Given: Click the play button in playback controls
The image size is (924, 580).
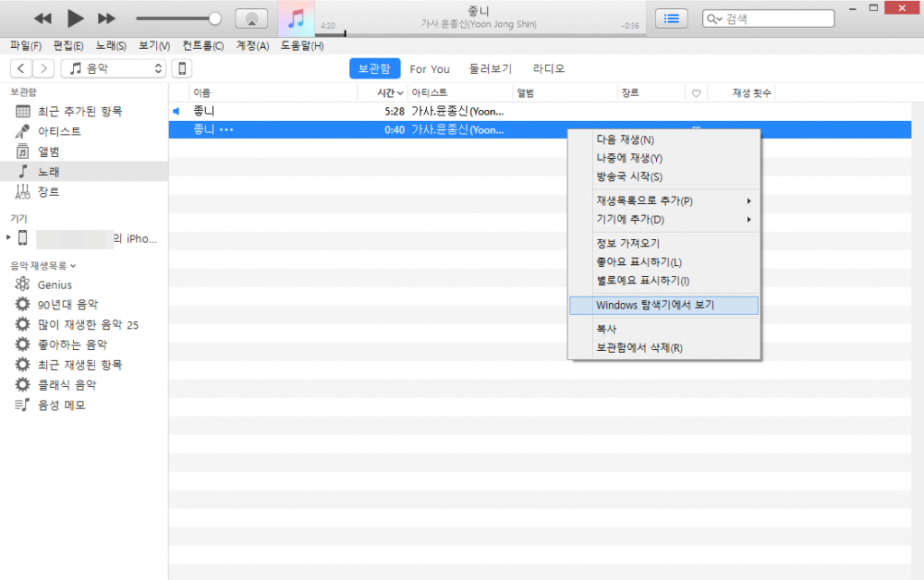Looking at the screenshot, I should [75, 18].
